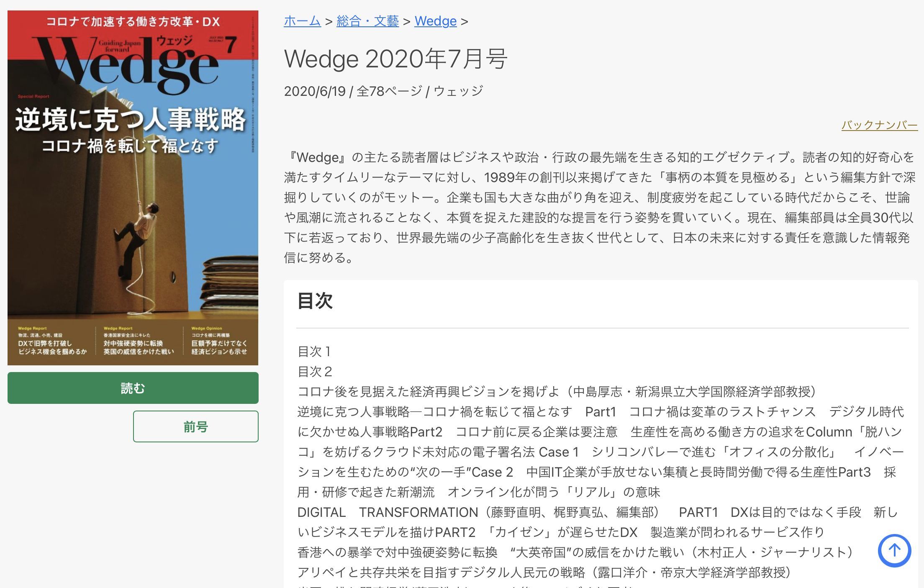Click the DIGITAL TRANSFORMATION contents entry
Viewport: 924px width, 588px height.
598,522
